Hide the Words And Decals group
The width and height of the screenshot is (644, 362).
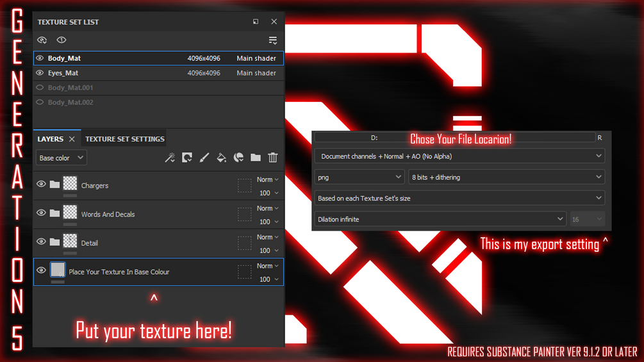[41, 213]
